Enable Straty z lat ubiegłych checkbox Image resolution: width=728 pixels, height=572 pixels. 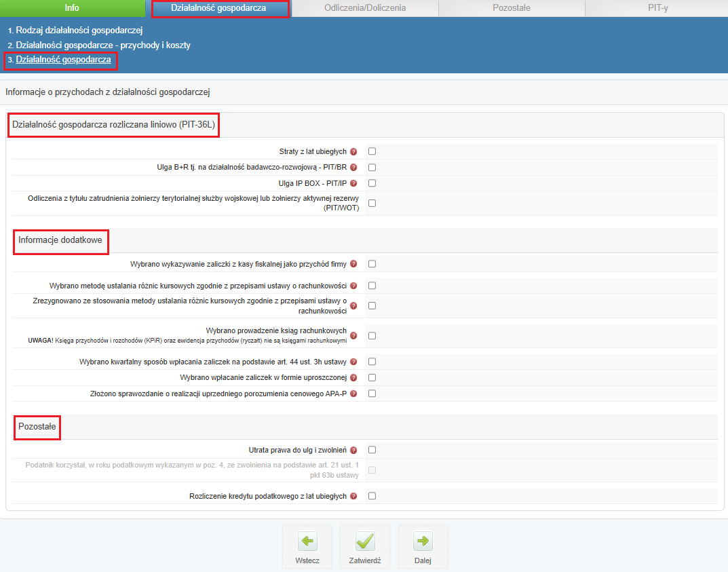tap(372, 151)
